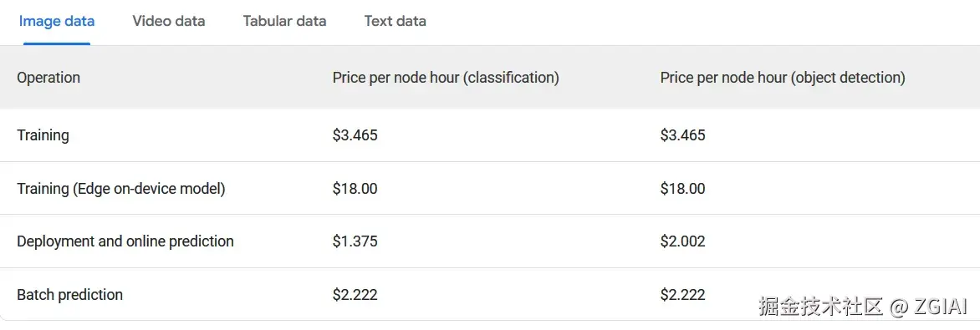Viewport: 980px width, 330px height.
Task: Select the Tabular data tab
Action: [284, 21]
